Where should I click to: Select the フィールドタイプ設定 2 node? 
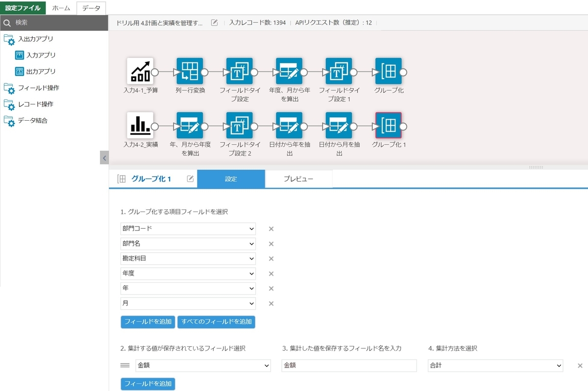click(x=239, y=126)
